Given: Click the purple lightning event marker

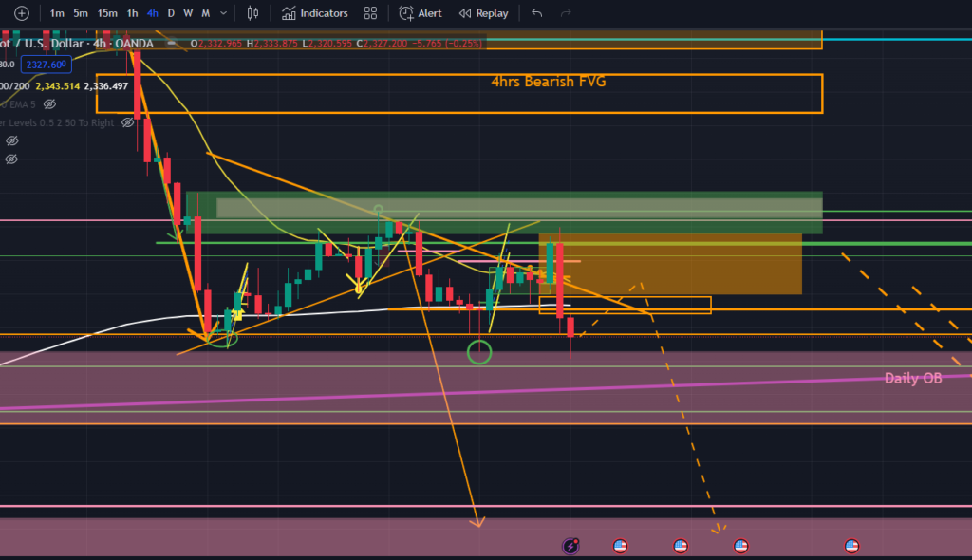Looking at the screenshot, I should (x=570, y=546).
